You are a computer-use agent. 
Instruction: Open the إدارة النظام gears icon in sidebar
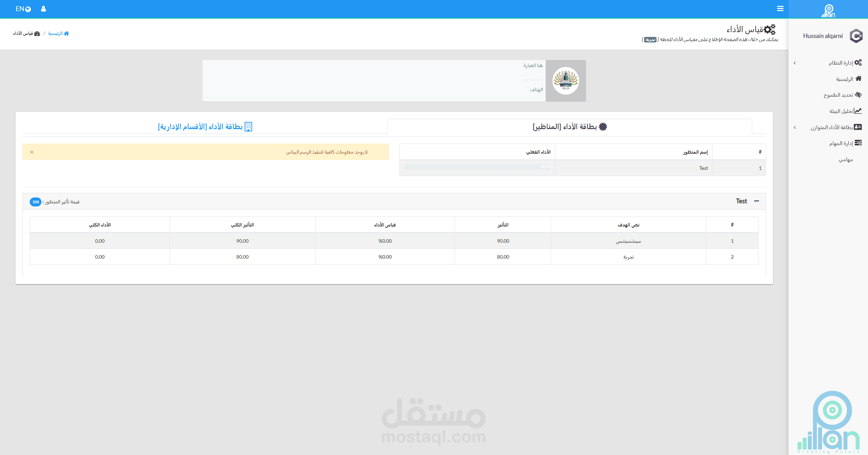(858, 62)
